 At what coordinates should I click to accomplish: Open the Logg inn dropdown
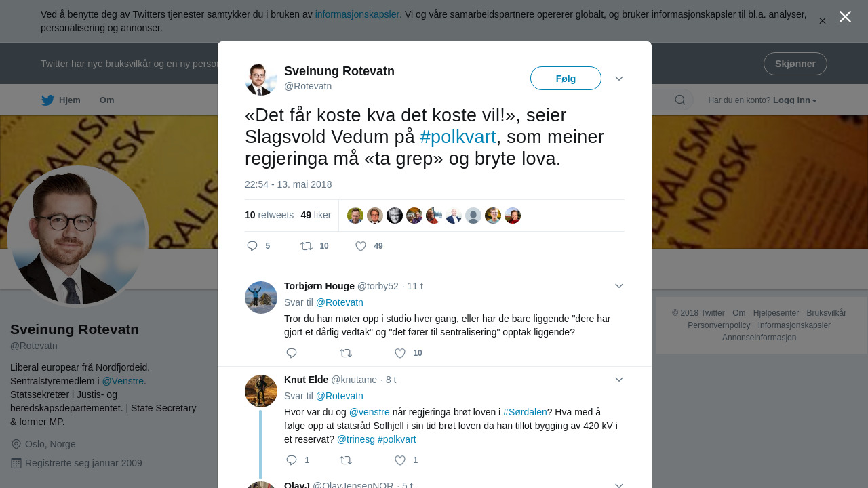795,100
